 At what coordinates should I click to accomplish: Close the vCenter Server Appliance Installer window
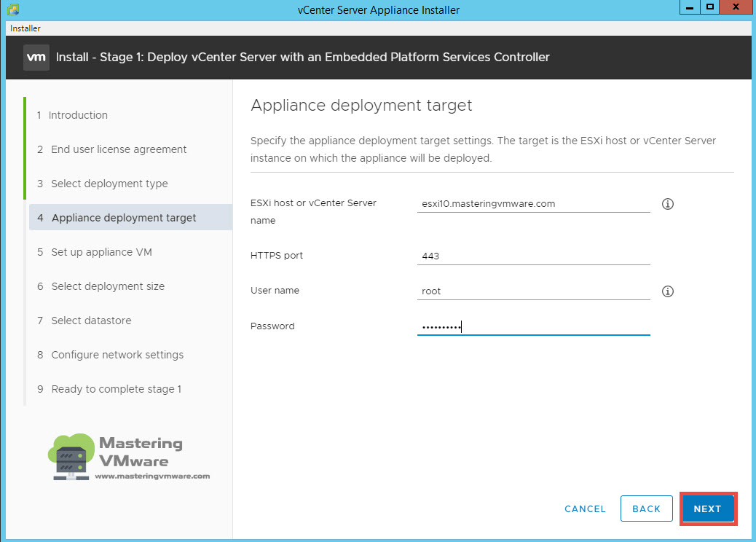[736, 7]
